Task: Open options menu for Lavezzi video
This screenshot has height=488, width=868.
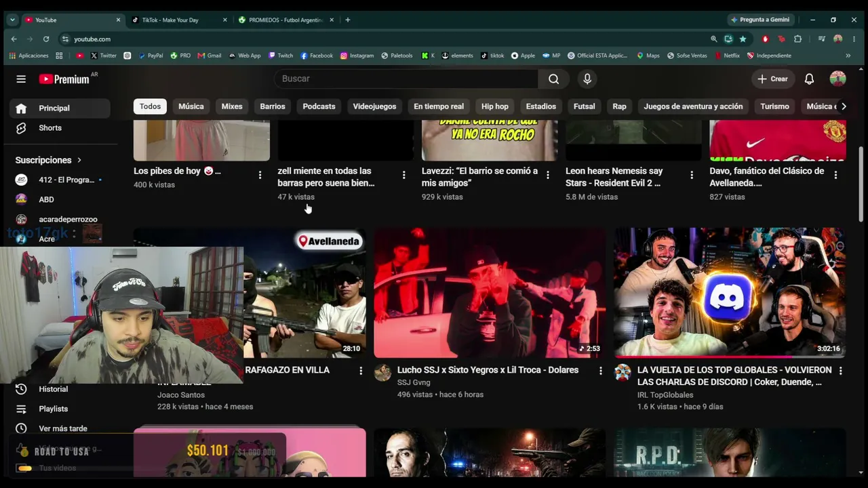Action: pos(548,175)
